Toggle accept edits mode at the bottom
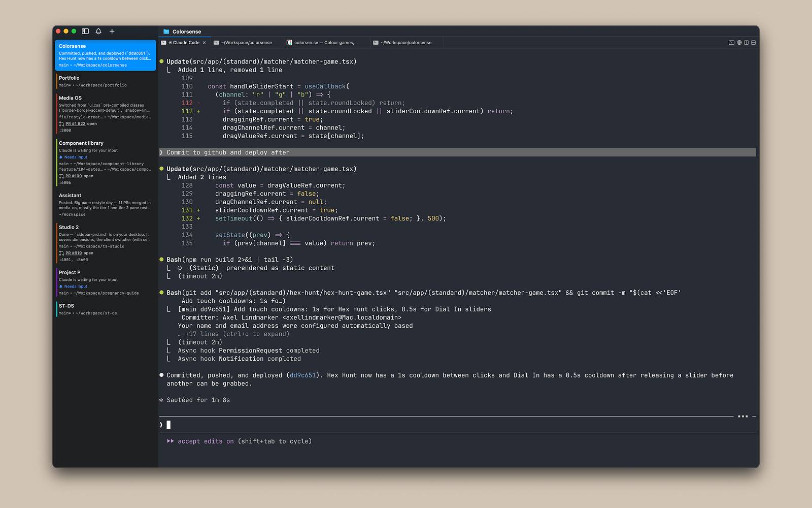This screenshot has height=508, width=812. (240, 441)
